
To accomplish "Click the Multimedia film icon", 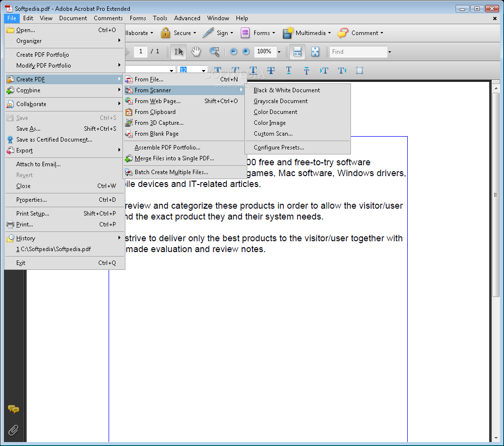I will click(x=288, y=33).
